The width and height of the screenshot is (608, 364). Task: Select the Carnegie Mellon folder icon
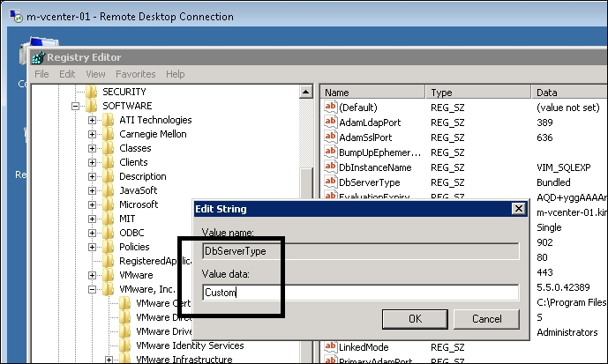(x=109, y=134)
